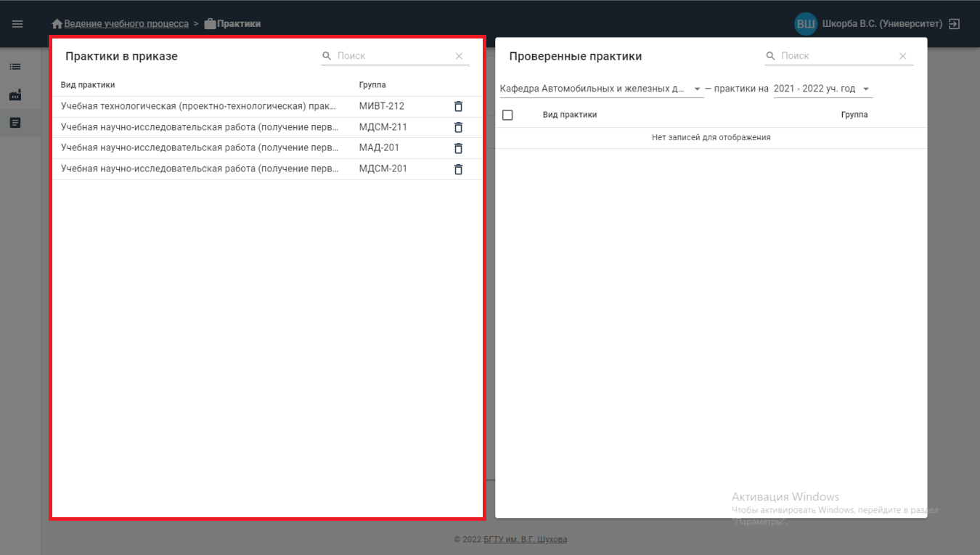Click Вид практики header in Проверенные практики

(570, 115)
